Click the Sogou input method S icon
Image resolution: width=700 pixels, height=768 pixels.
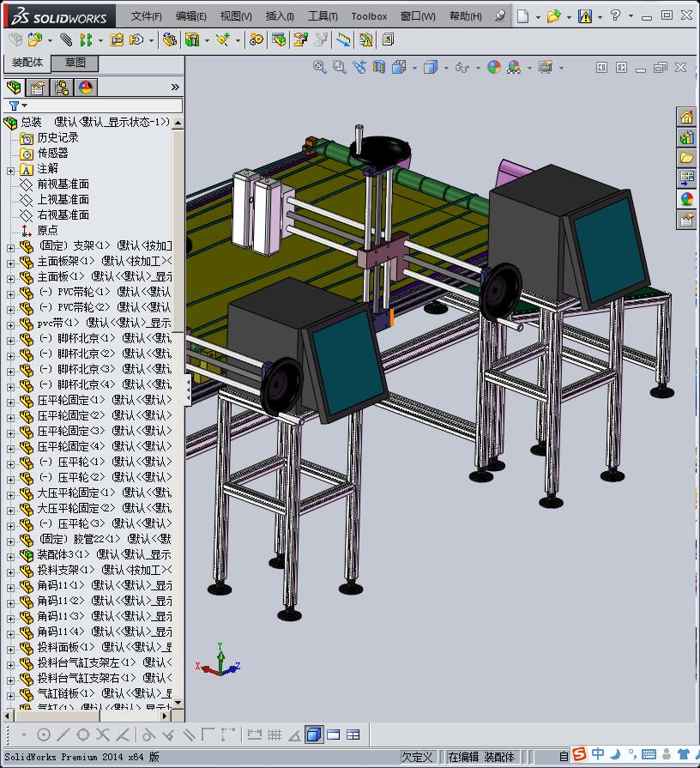(579, 753)
